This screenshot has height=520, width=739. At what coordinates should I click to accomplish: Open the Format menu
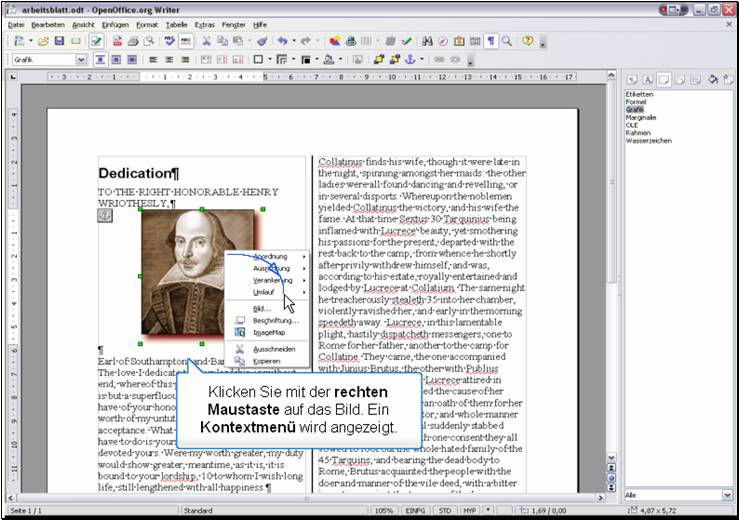tap(147, 24)
